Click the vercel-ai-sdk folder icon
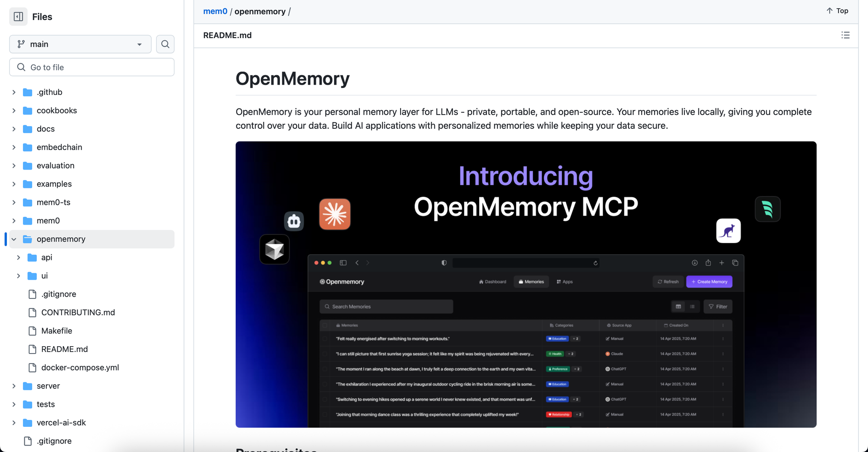The image size is (868, 452). pos(27,423)
